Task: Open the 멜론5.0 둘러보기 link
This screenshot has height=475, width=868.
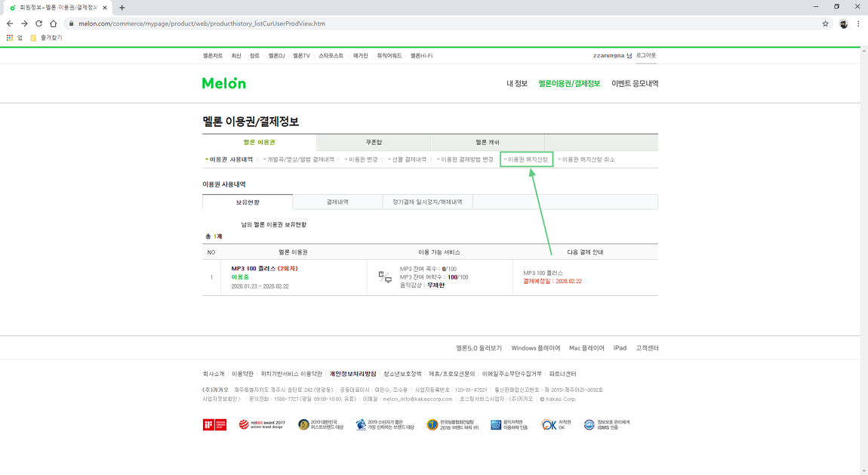Action: (479, 348)
